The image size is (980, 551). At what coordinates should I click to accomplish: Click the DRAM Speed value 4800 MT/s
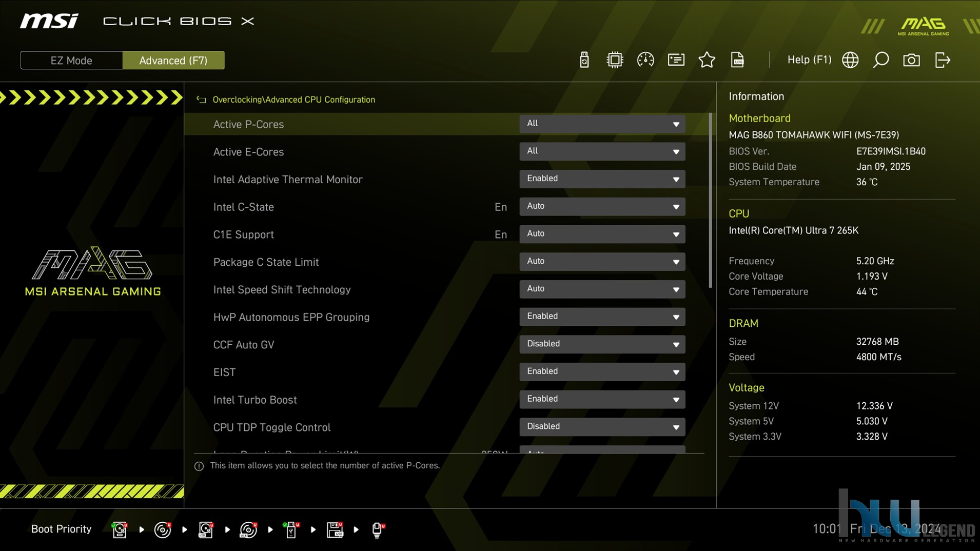[878, 357]
